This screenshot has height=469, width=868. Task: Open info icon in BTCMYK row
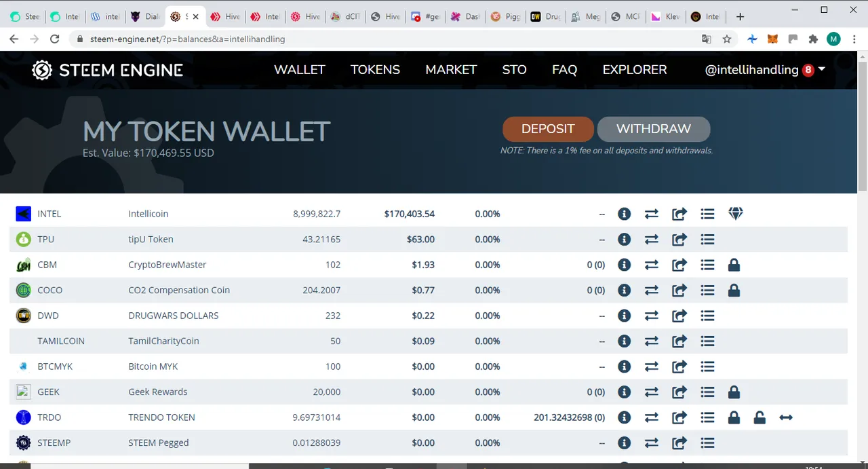click(x=625, y=367)
